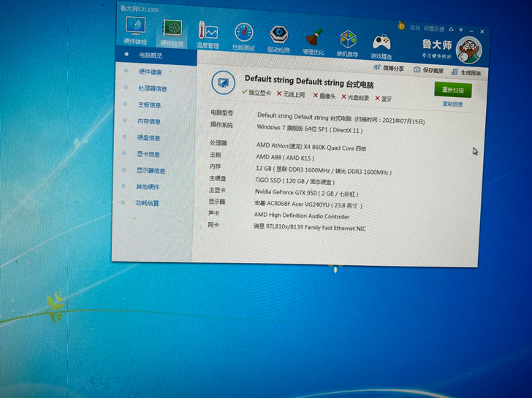Click the 鲁大师 mascot avatar
This screenshot has height=398, width=532.
[469, 50]
